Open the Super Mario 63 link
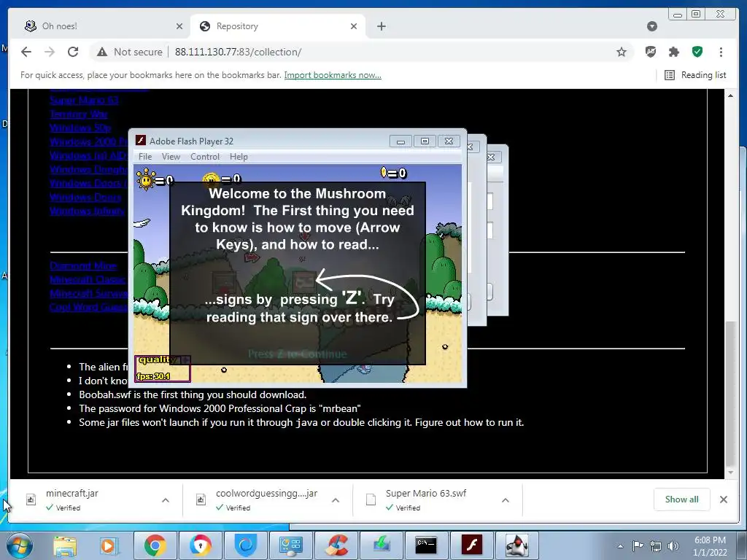This screenshot has height=560, width=747. [84, 100]
